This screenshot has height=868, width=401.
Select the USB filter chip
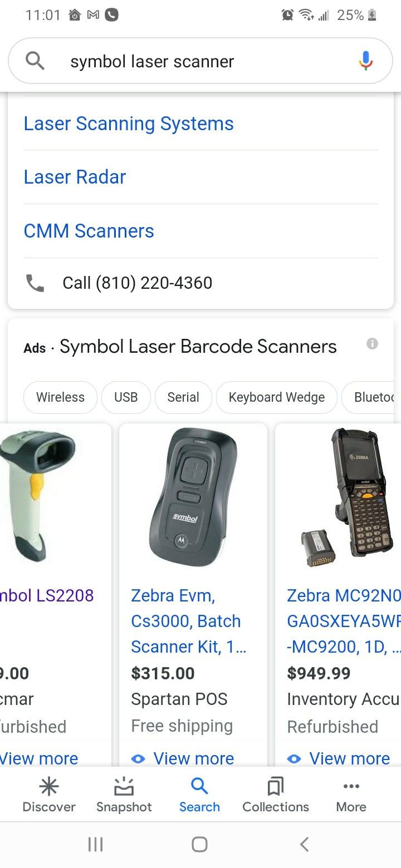point(126,397)
